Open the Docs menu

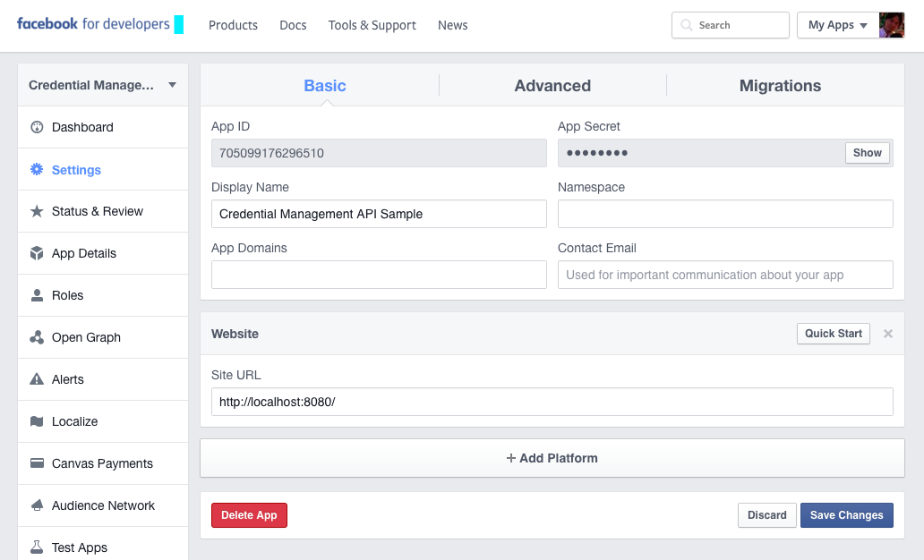[x=293, y=25]
